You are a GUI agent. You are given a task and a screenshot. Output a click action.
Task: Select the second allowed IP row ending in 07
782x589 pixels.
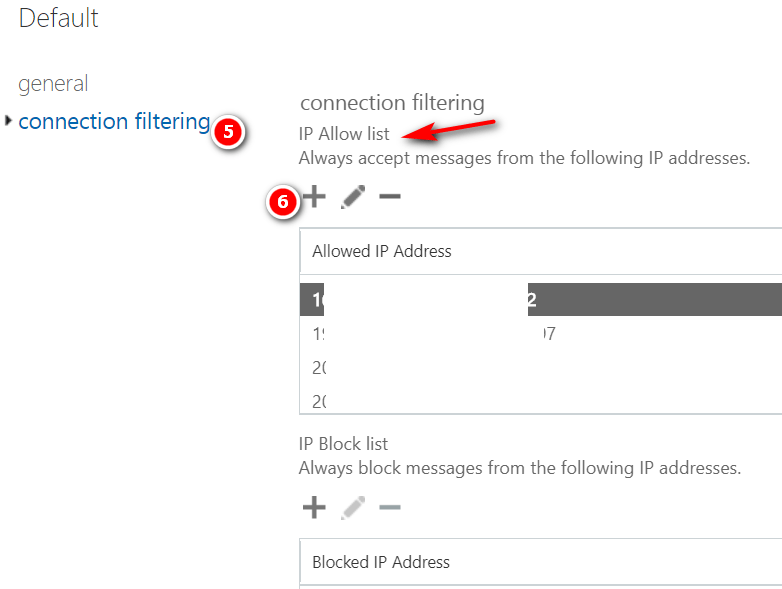tap(540, 334)
